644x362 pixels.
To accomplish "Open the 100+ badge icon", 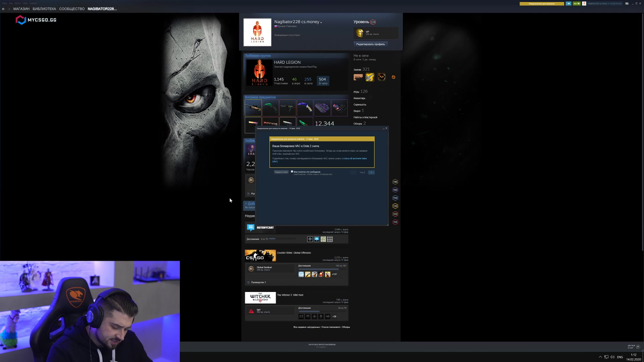I will pos(358,77).
